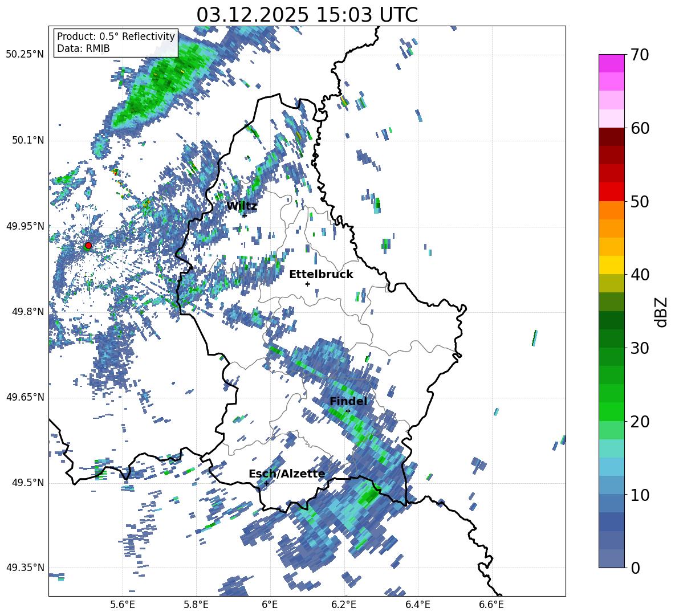The image size is (675, 616).
Task: Click the colorbar 10 tick label
Action: click(x=640, y=495)
